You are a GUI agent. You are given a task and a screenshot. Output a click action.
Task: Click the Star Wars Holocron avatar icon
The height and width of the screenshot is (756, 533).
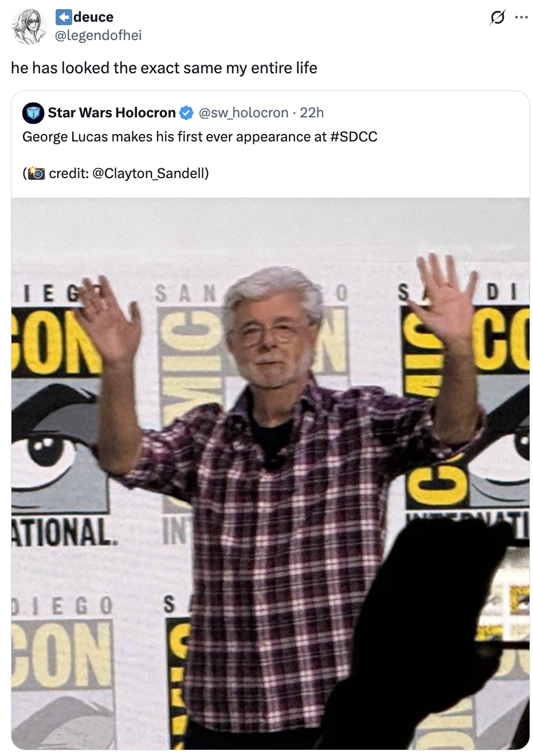pyautogui.click(x=33, y=113)
